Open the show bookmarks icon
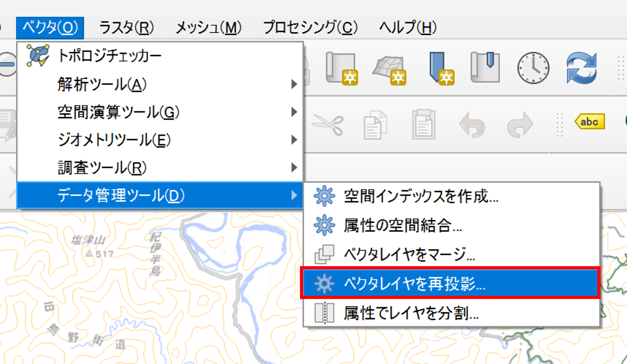627x364 pixels. [485, 68]
